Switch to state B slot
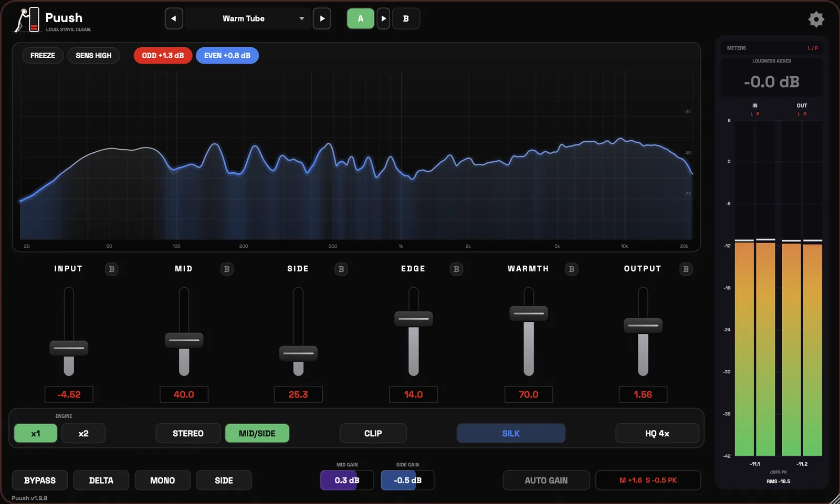This screenshot has width=840, height=504. pyautogui.click(x=406, y=18)
